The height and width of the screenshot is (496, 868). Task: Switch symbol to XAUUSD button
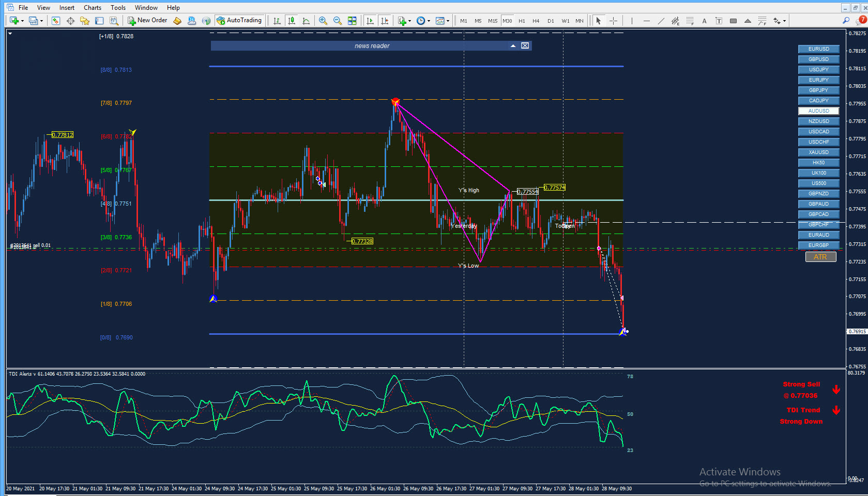[819, 152]
